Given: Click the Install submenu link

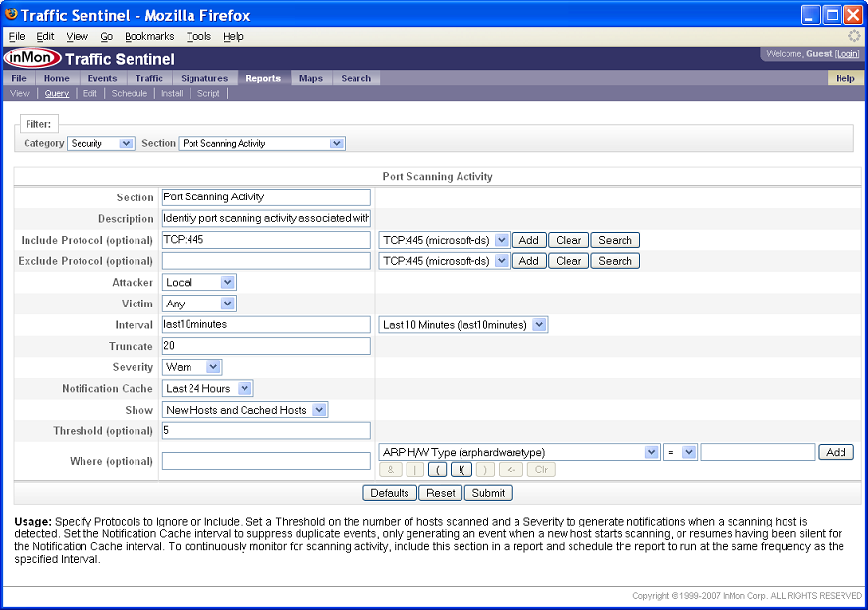Looking at the screenshot, I should click(172, 93).
